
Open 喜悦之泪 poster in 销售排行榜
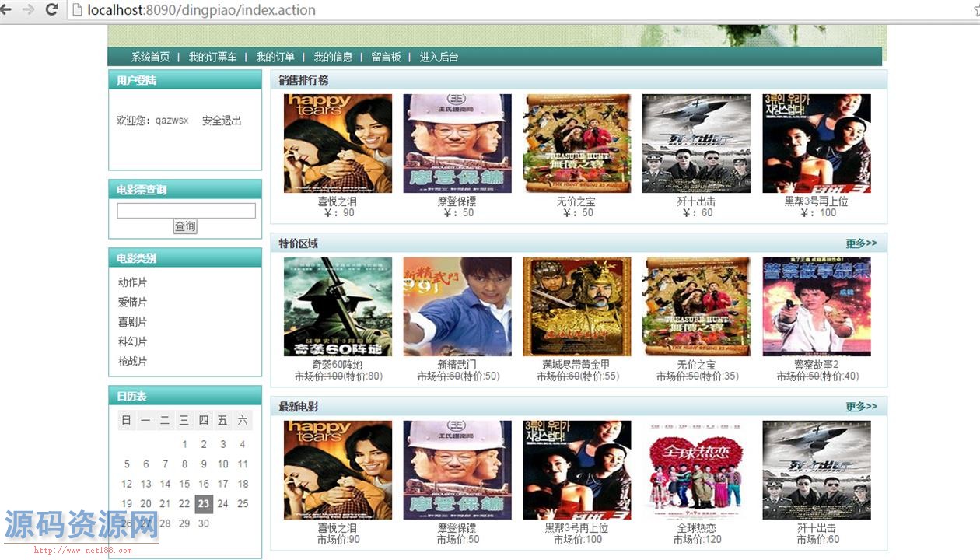(338, 143)
